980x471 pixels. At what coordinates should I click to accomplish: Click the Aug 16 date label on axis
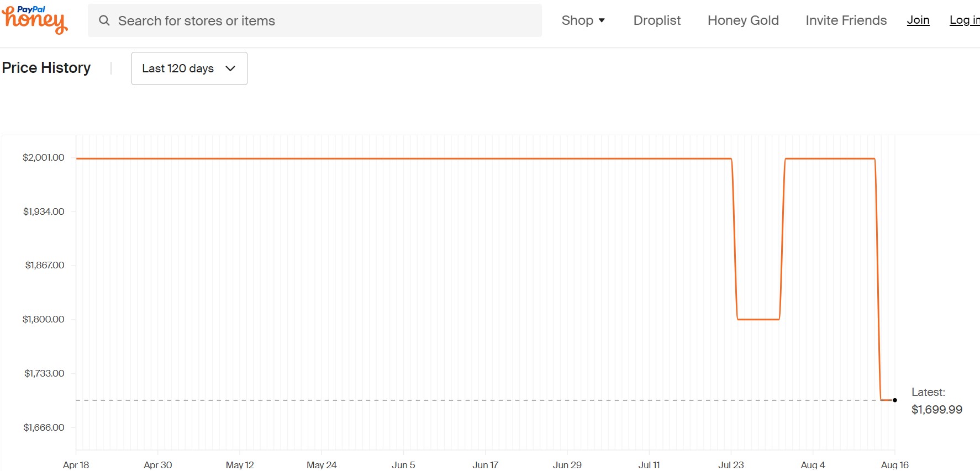click(x=894, y=465)
